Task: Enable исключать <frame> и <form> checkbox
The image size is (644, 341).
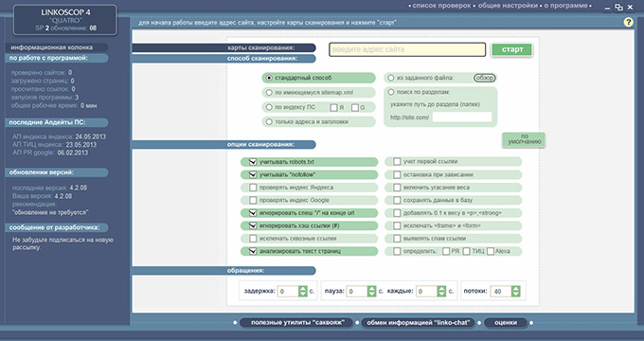Action: point(397,226)
